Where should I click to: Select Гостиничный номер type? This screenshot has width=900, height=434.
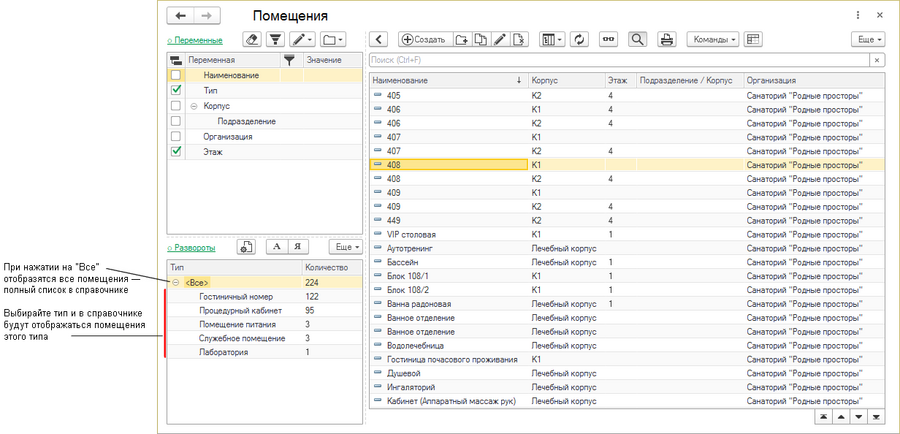(265, 297)
